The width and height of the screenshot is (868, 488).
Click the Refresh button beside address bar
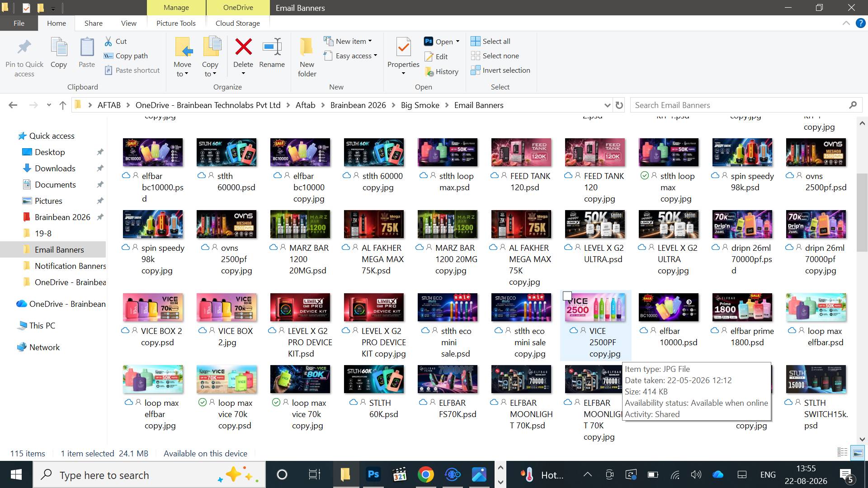pyautogui.click(x=619, y=105)
